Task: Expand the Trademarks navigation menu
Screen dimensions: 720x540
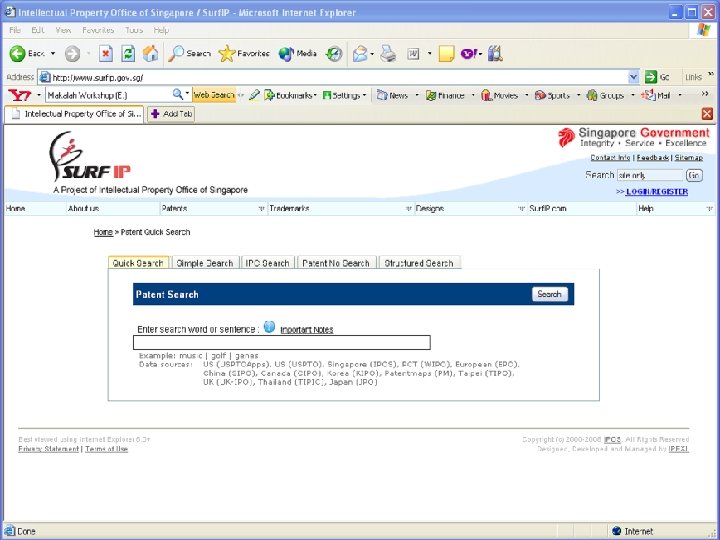Action: pos(408,208)
